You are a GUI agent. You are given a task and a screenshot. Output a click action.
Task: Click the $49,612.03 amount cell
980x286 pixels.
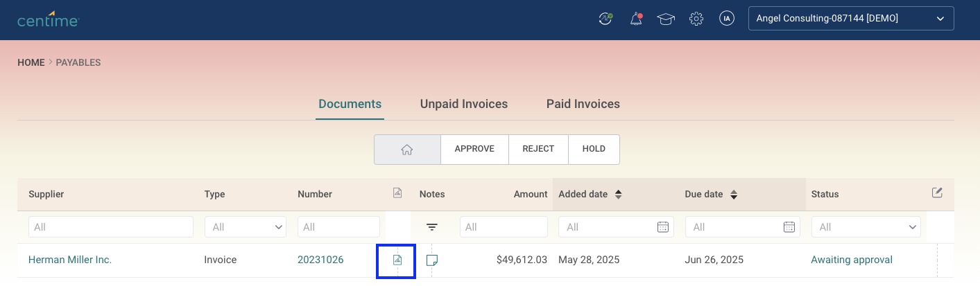(522, 260)
